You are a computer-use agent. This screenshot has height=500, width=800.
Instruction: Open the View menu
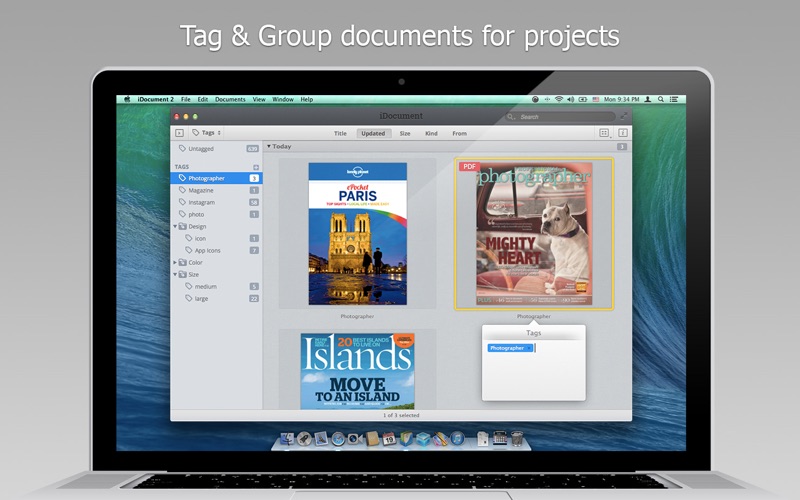coord(259,100)
